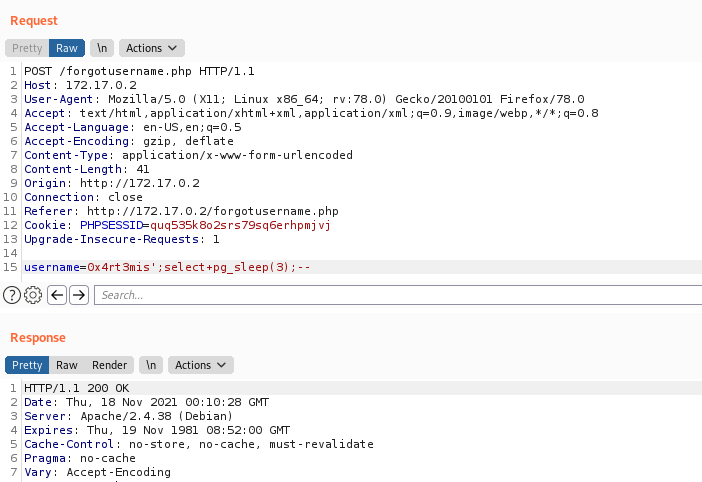Click the Pragma: no-cache header
Image resolution: width=702 pixels, height=482 pixels.
click(80, 458)
